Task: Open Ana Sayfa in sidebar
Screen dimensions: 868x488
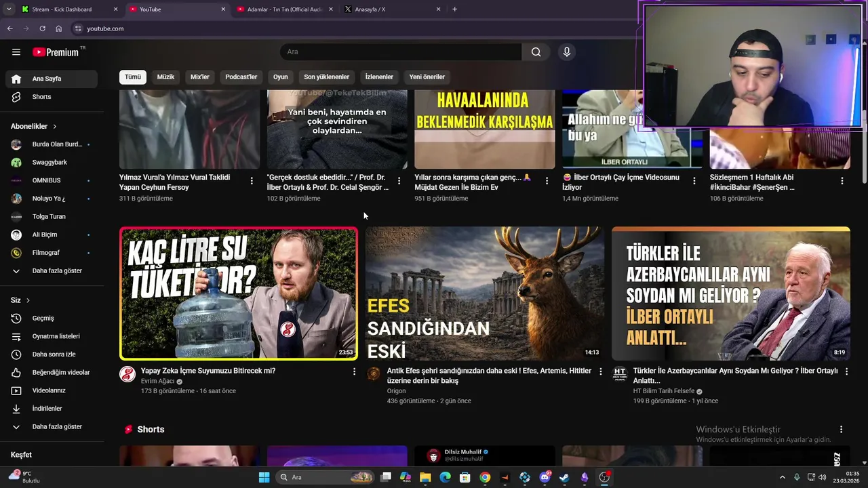Action: click(52, 79)
